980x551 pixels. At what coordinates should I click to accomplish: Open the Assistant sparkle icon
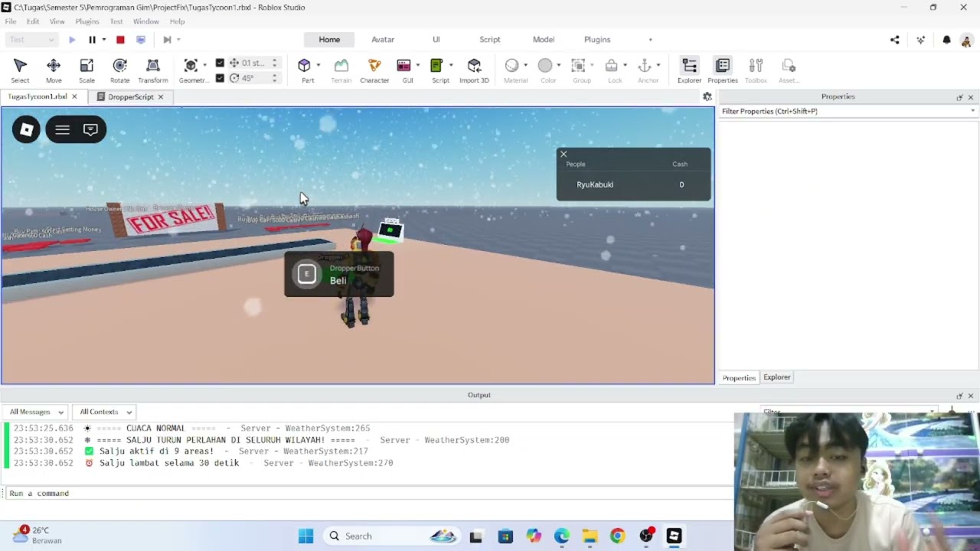[x=921, y=40]
